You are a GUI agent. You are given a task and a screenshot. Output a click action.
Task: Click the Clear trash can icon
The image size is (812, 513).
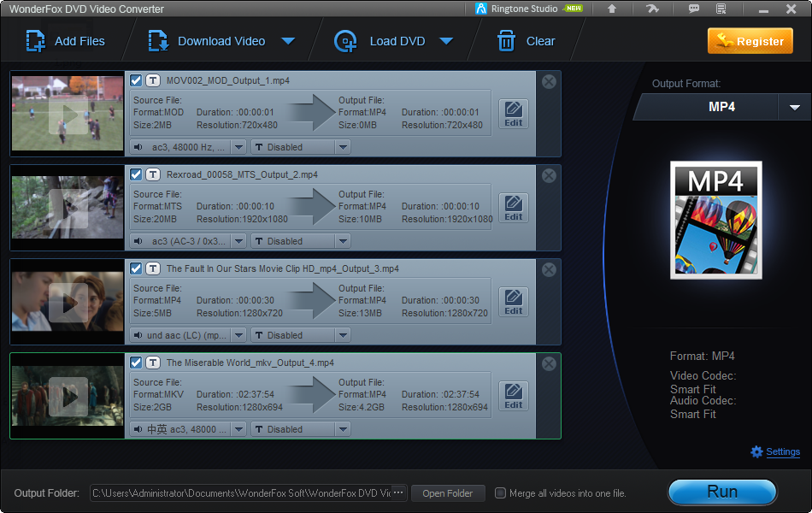click(506, 41)
